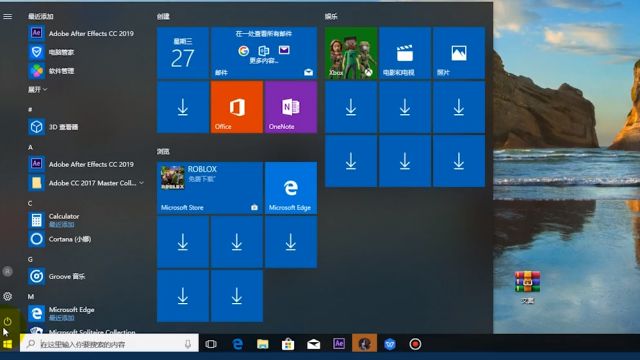Click the search box on the taskbar
Viewport: 640px width, 360px height.
109,344
